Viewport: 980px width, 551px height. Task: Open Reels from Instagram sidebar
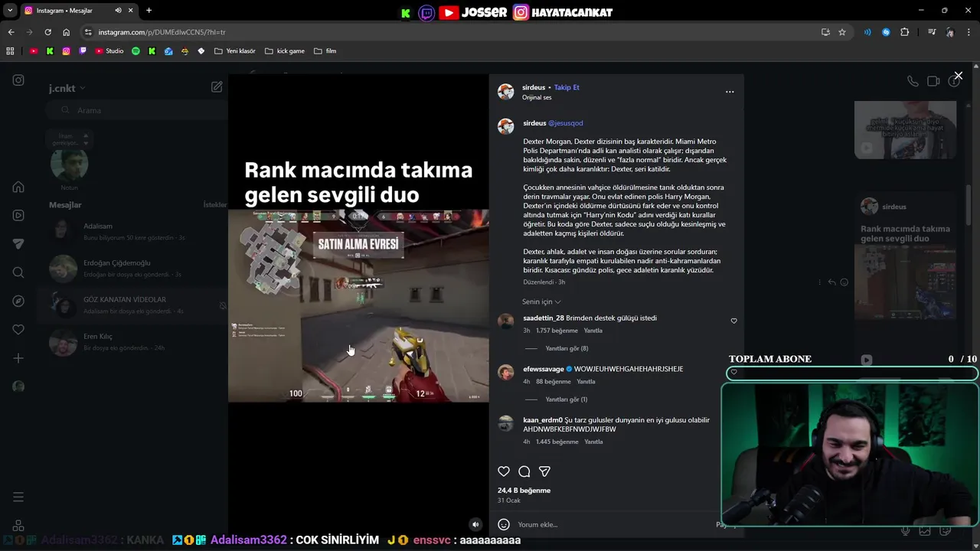coord(18,215)
